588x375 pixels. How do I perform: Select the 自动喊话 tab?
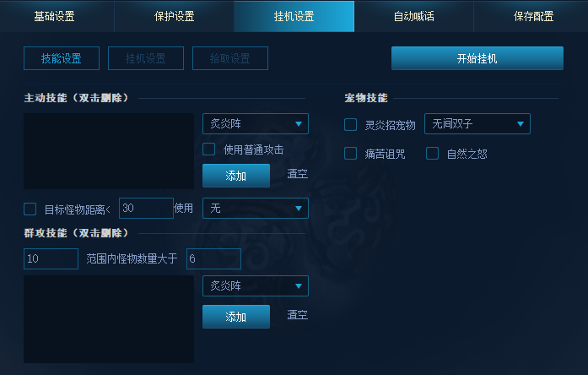[413, 16]
